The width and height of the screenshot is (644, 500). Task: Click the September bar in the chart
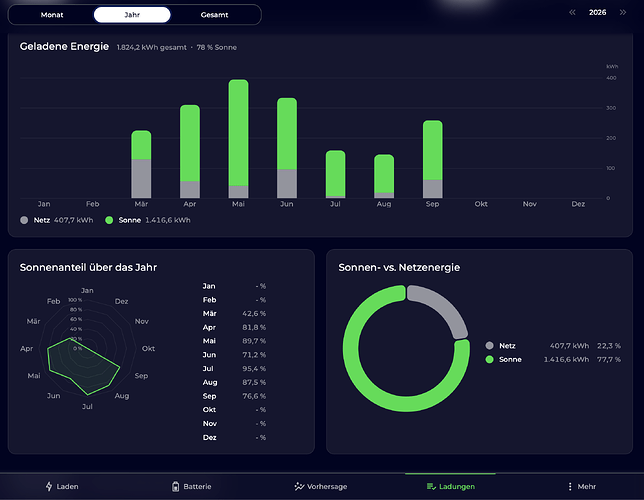tap(432, 159)
